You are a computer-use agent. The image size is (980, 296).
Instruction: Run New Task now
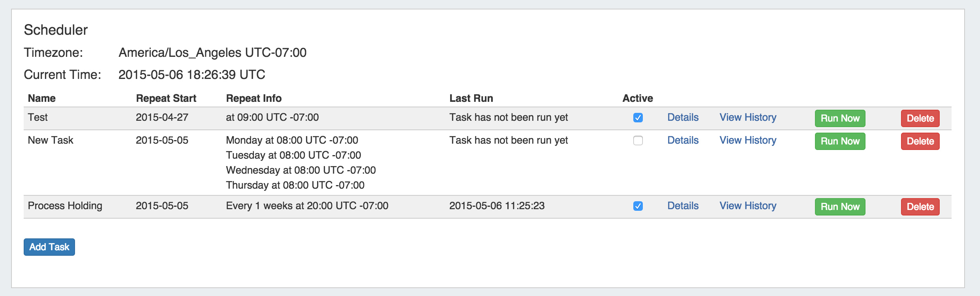840,141
